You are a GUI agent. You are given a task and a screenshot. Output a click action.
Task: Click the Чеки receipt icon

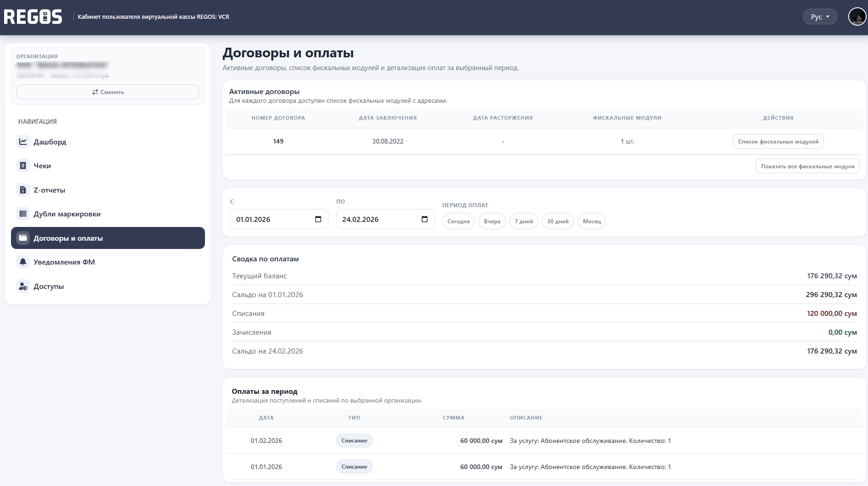pos(23,166)
